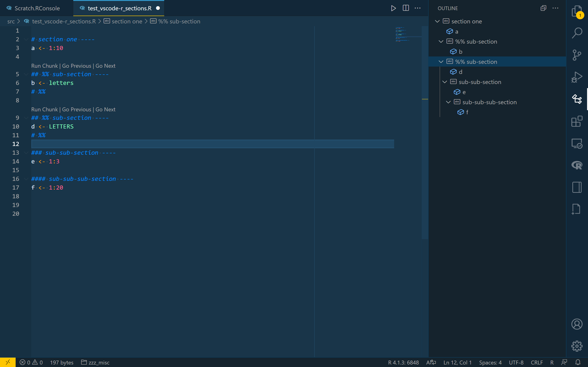The width and height of the screenshot is (588, 367).
Task: Split the editor to the right
Action: click(x=406, y=8)
